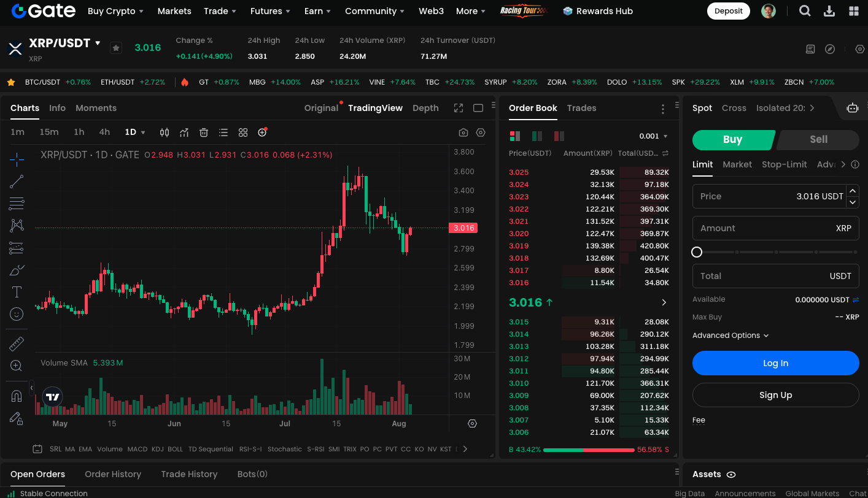
Task: Open the Buy Crypto menu dropdown
Action: click(115, 11)
